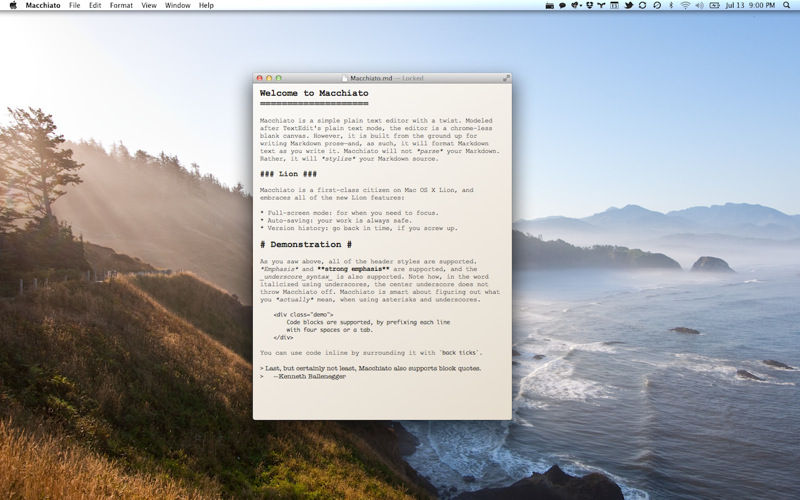Enter full-screen with the window's arrows icon
800x500 pixels.
[506, 78]
